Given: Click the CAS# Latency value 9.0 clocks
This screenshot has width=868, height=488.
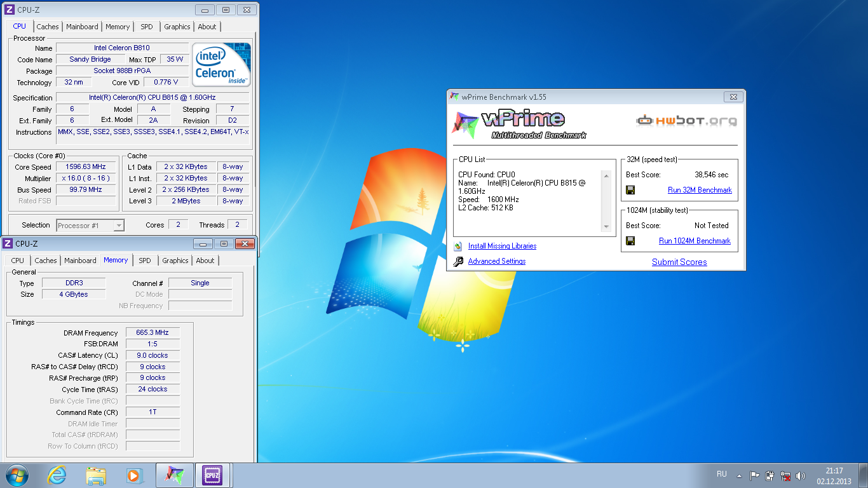Looking at the screenshot, I should (153, 355).
